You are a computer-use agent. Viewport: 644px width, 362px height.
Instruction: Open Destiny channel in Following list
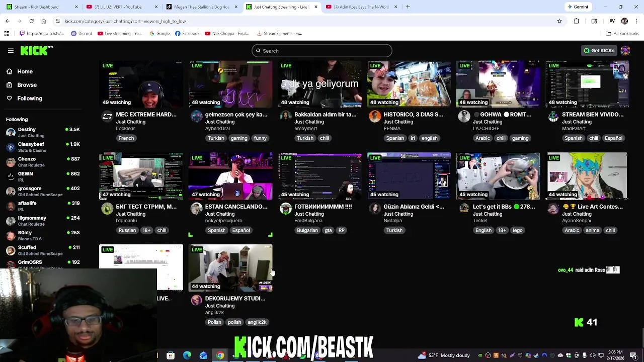tap(43, 132)
